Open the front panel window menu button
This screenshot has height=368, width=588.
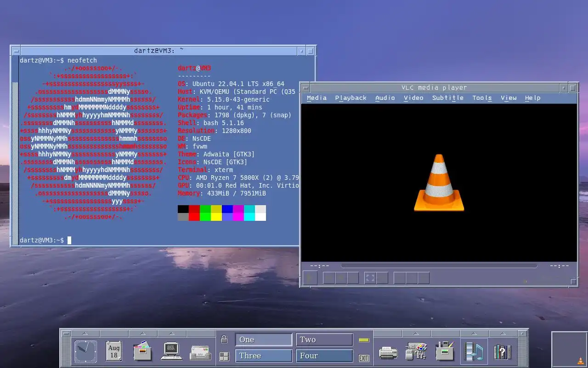[x=66, y=334]
